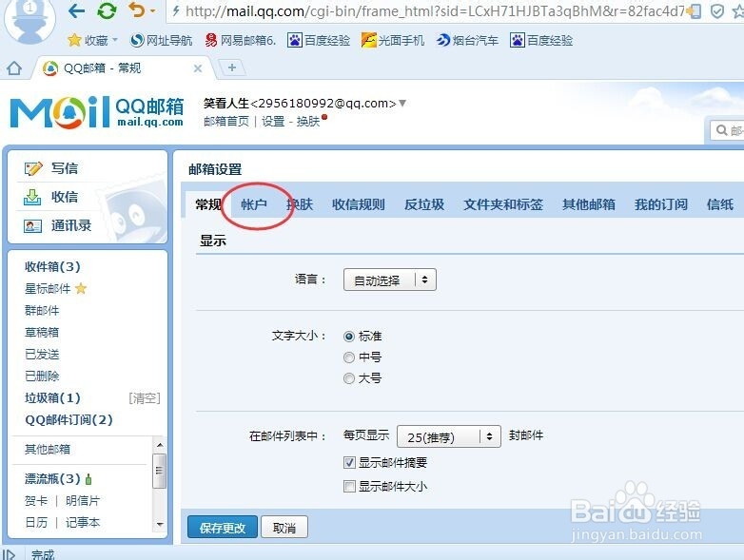Image resolution: width=744 pixels, height=560 pixels.
Task: Open 日历 link
Action: point(36,523)
